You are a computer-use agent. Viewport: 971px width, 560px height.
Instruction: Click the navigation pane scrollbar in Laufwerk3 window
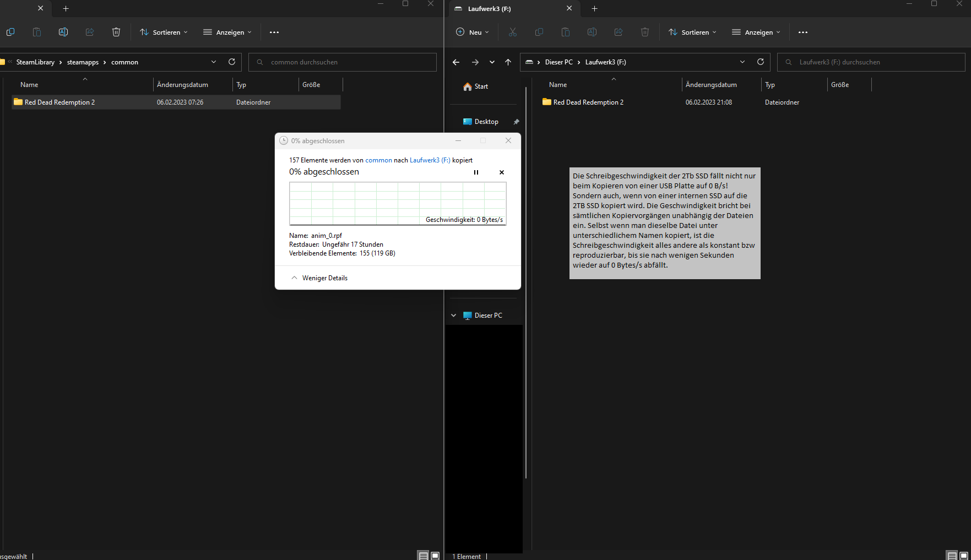(x=526, y=282)
